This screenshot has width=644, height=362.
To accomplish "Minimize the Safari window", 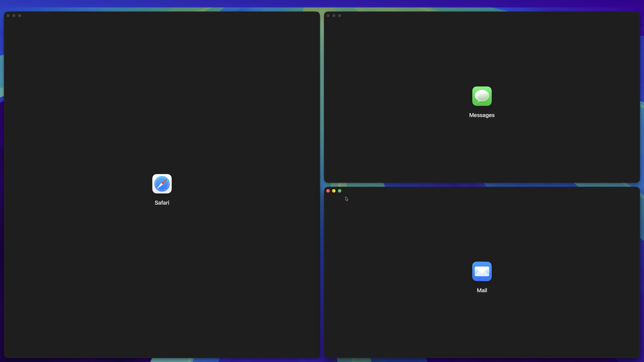I will coord(14,15).
